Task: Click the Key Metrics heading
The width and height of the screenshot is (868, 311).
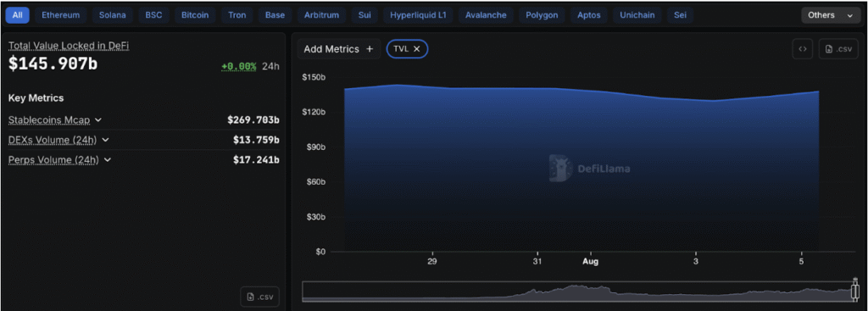Action: pos(36,98)
